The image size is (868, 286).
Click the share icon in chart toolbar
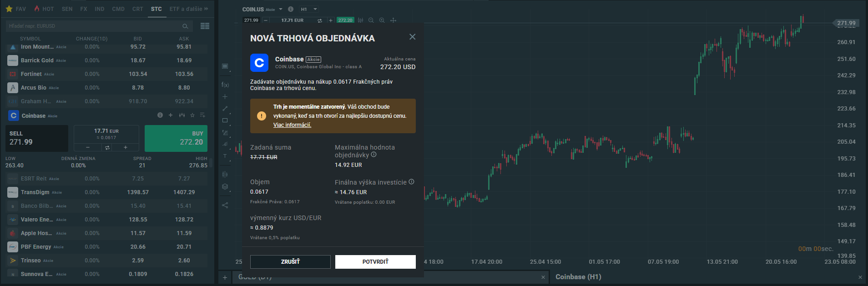pos(225,206)
